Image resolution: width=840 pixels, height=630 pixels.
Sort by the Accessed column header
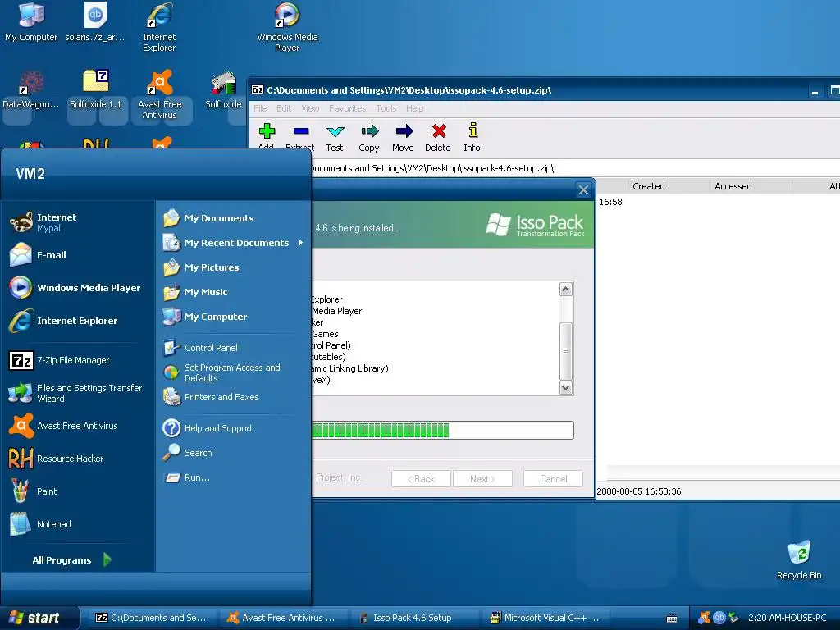751,186
